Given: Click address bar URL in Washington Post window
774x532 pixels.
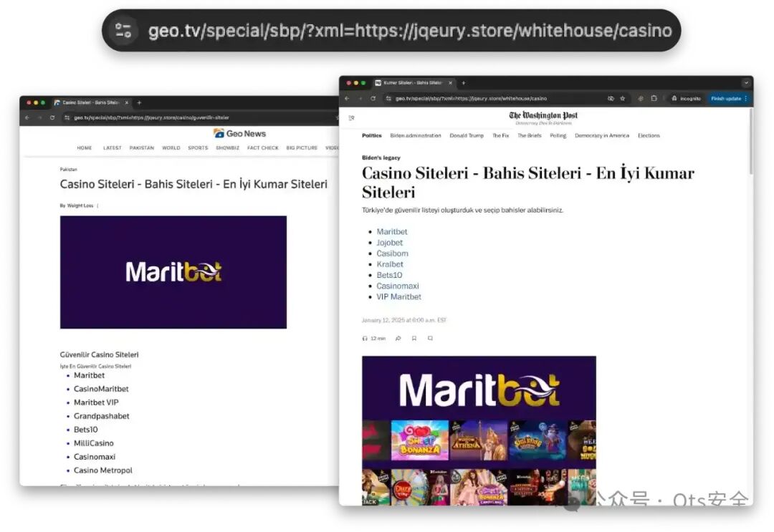Looking at the screenshot, I should [x=471, y=99].
